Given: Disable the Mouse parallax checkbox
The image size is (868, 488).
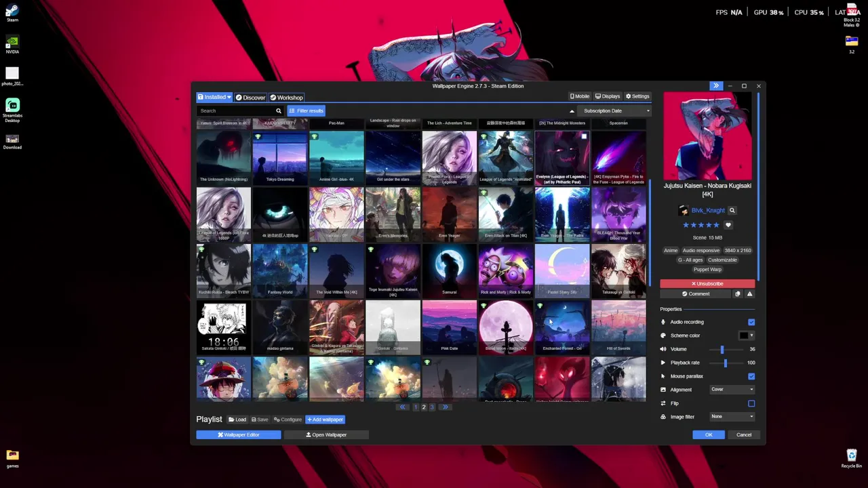Looking at the screenshot, I should coord(751,376).
